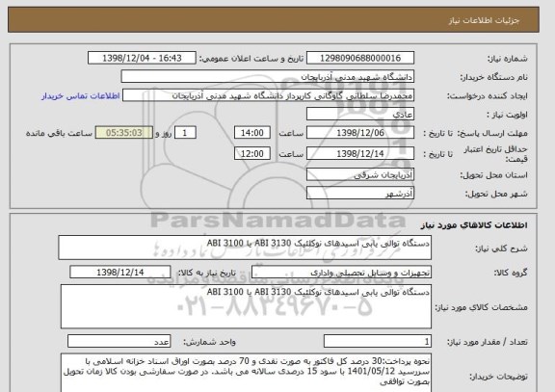Select the announcement date and time field
This screenshot has height=392, width=555.
pyautogui.click(x=142, y=58)
